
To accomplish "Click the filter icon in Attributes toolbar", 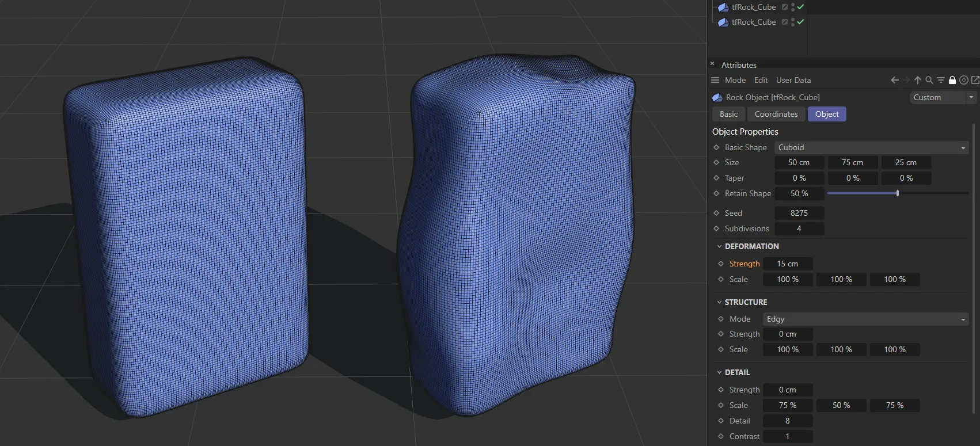I will 941,80.
